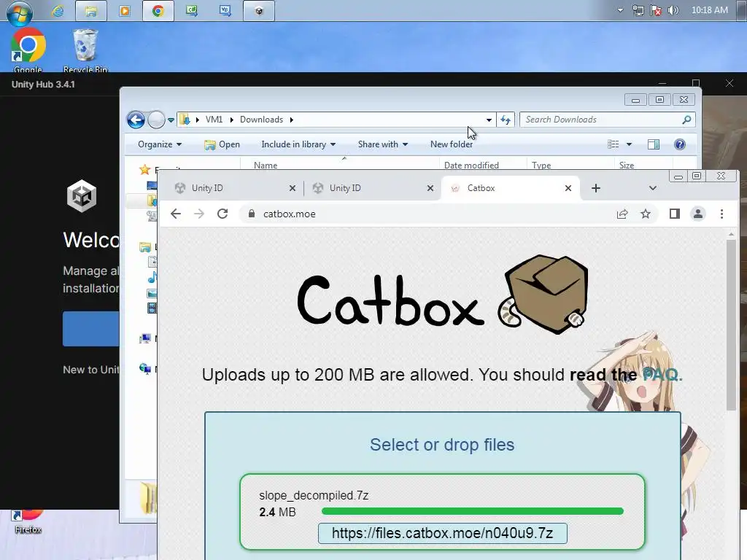Close the first Unity ID tab
The image size is (747, 560).
pyautogui.click(x=293, y=188)
